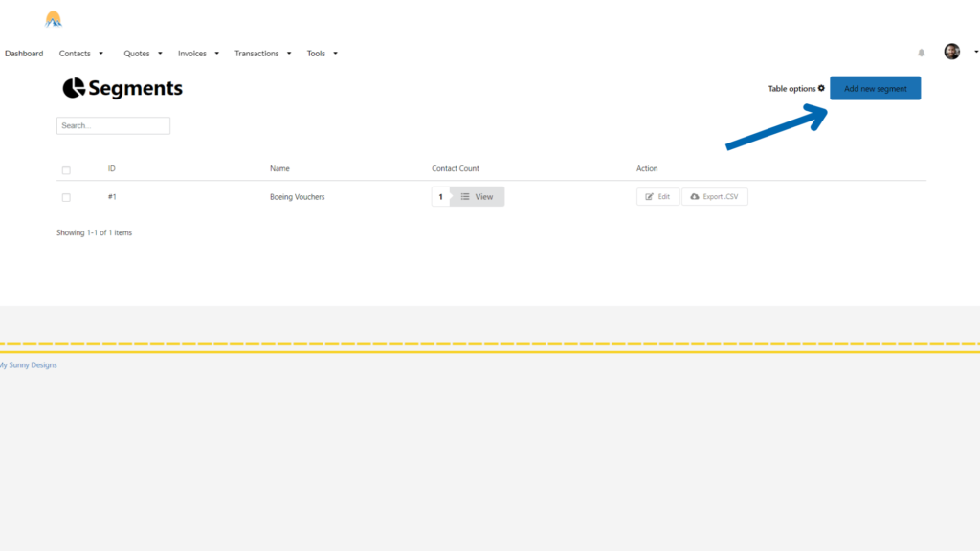View contacts in Boeing Vouchers segment
980x551 pixels.
pos(477,197)
